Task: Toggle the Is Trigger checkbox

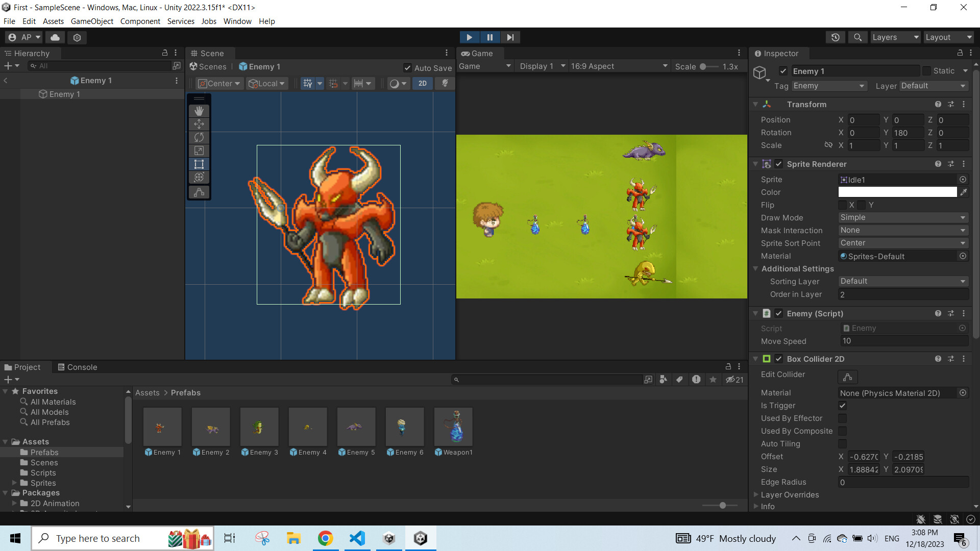Action: (842, 406)
